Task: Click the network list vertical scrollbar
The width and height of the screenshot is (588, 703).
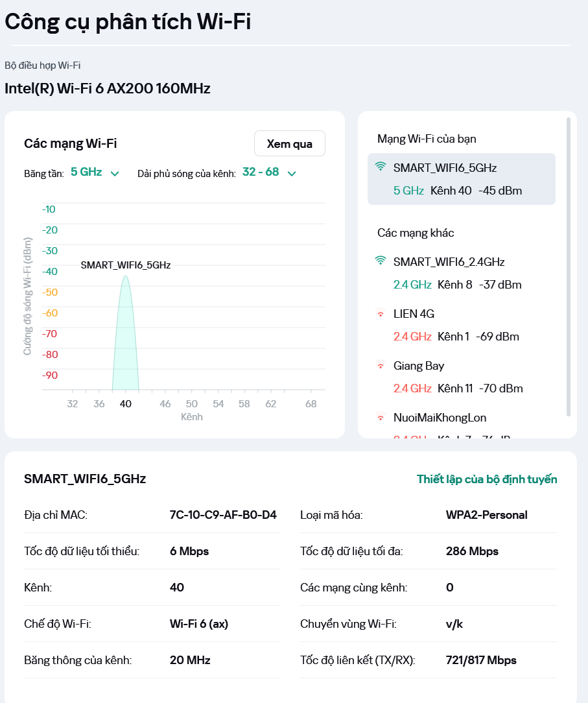Action: coord(569,267)
